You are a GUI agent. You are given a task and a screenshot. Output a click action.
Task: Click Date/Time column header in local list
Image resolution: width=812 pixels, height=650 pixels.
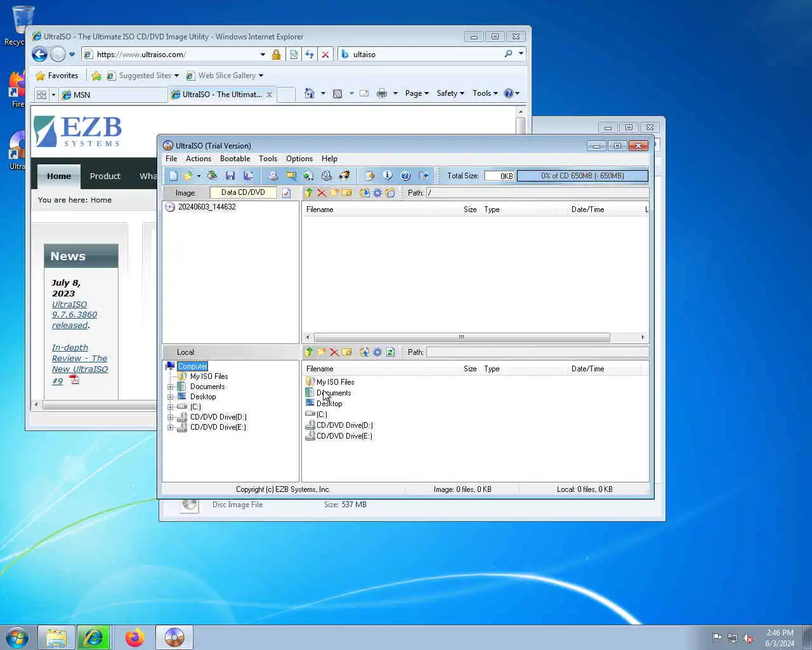(587, 369)
